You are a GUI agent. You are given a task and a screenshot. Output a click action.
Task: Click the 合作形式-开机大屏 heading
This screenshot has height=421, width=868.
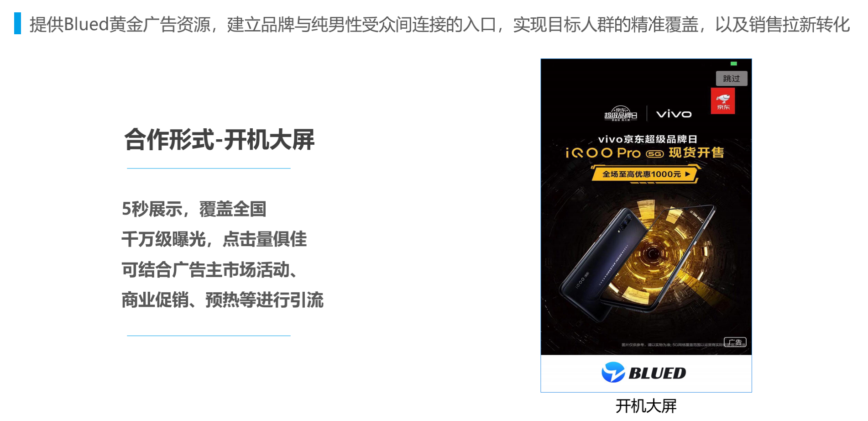(219, 139)
